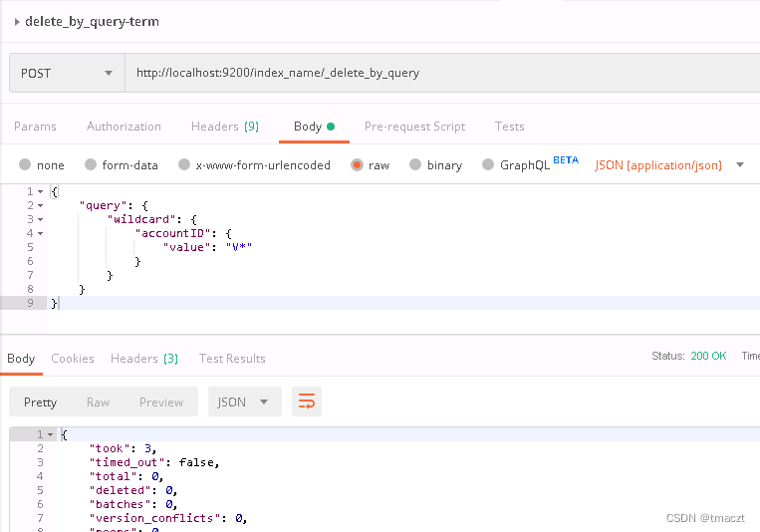Choose the GraphQL body type
760x532 pixels.
tap(488, 165)
